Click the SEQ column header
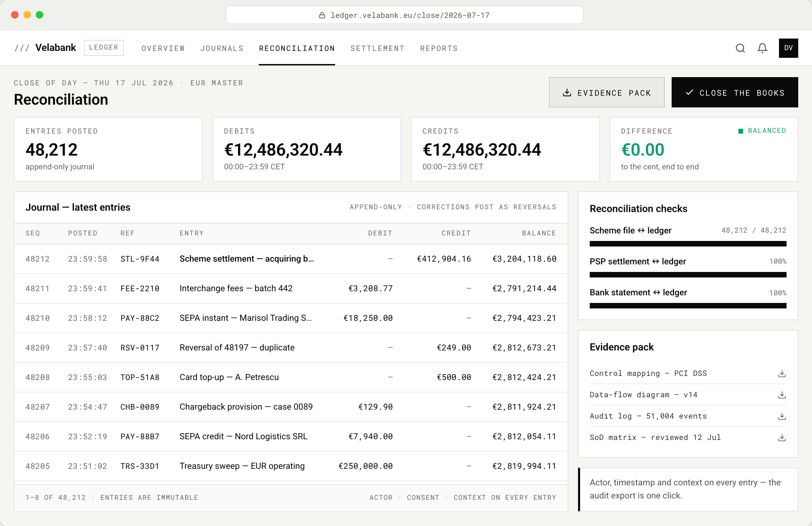The height and width of the screenshot is (526, 812). [33, 233]
